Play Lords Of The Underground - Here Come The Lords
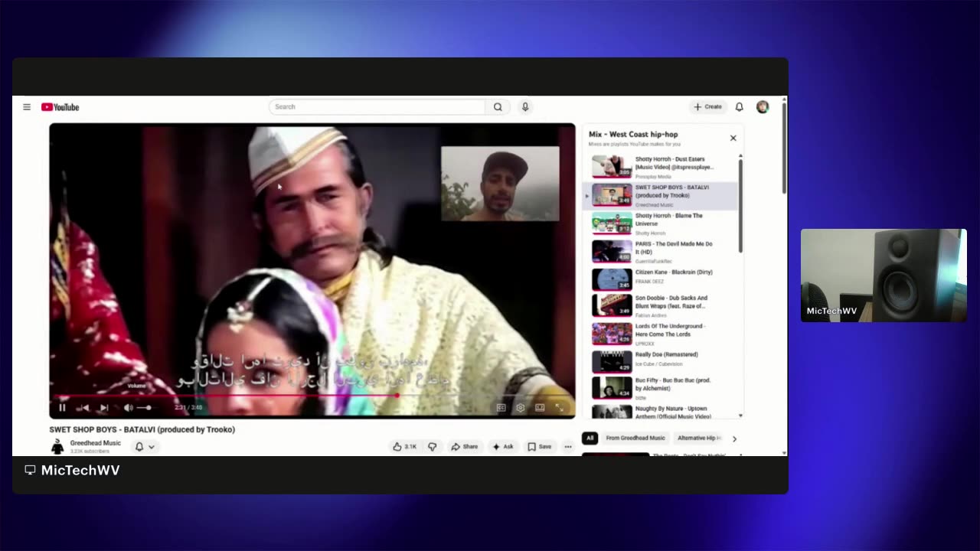Viewport: 980px width, 551px height. [x=660, y=334]
